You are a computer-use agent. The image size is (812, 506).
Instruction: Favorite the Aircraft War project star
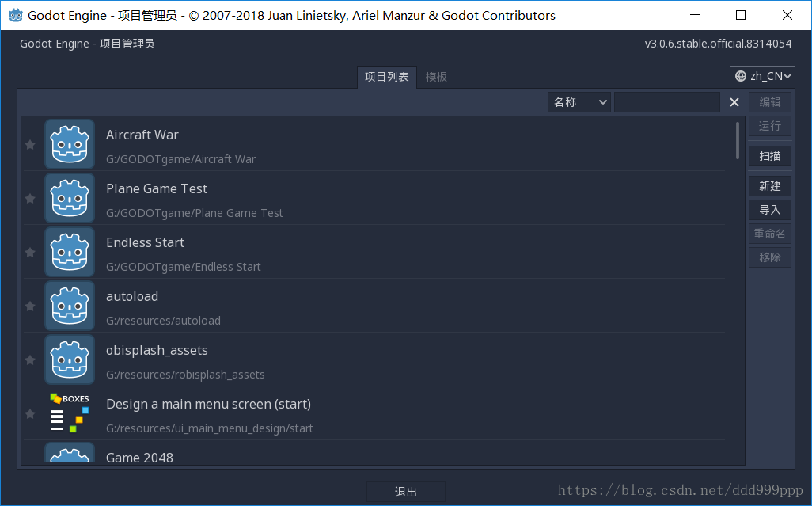(31, 145)
